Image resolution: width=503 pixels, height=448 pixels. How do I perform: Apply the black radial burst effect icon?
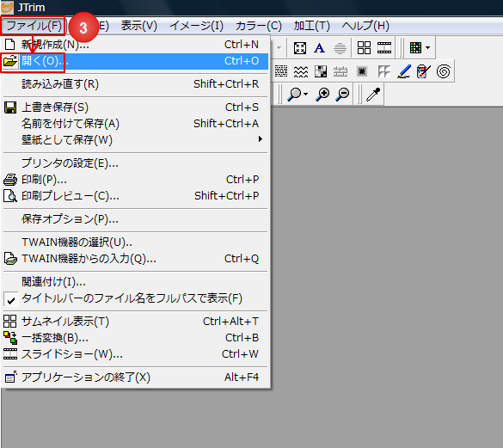point(361,71)
